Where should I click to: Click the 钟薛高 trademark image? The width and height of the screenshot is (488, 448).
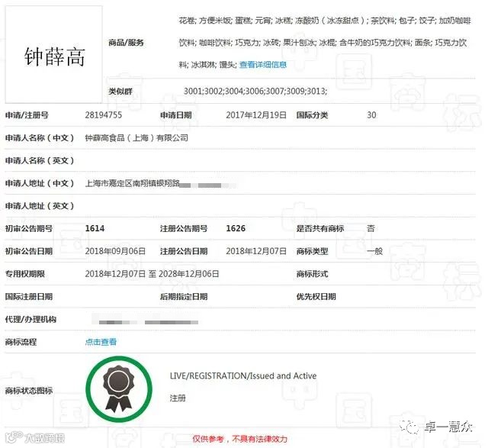[x=54, y=54]
